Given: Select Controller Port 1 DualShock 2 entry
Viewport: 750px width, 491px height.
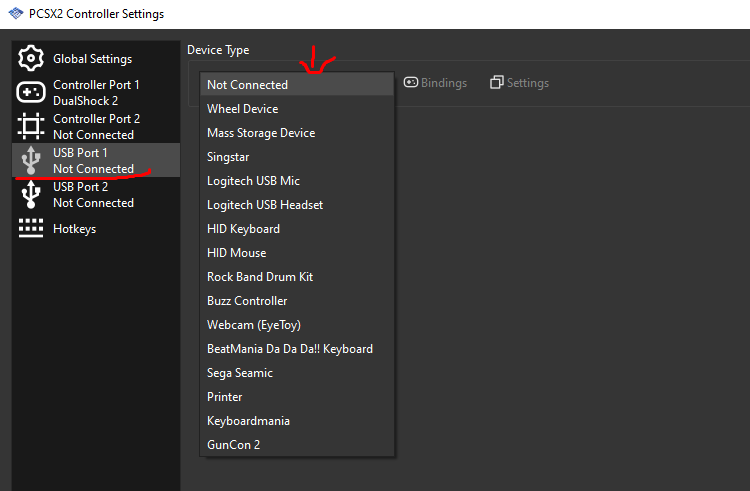Looking at the screenshot, I should pyautogui.click(x=96, y=92).
